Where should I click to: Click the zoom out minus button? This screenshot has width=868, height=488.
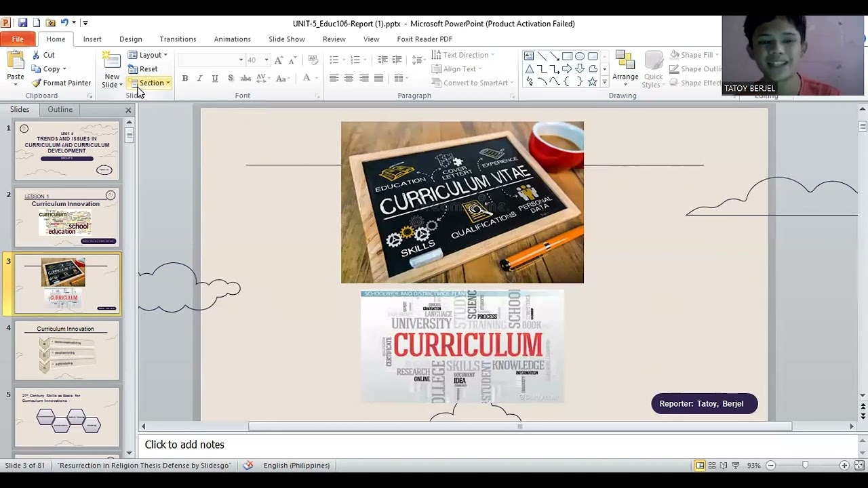tap(770, 466)
